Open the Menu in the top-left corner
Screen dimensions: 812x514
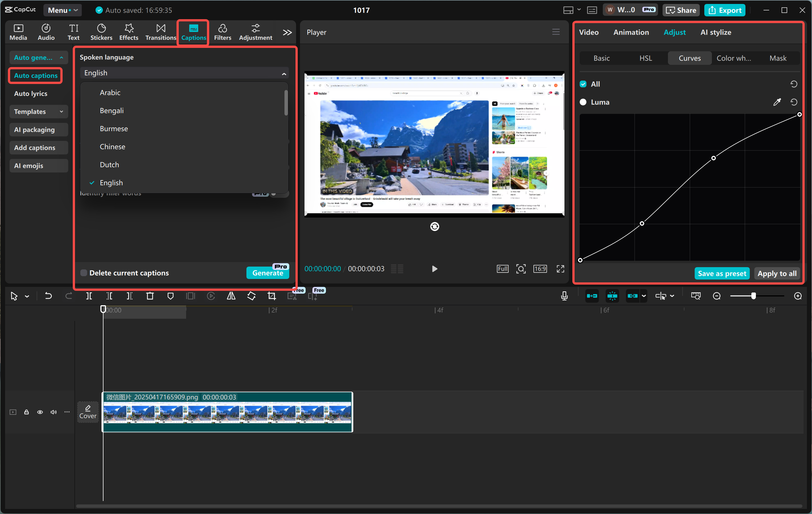click(x=62, y=10)
